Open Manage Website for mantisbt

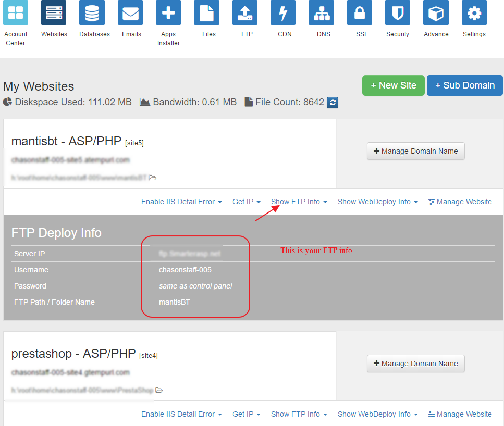[460, 202]
